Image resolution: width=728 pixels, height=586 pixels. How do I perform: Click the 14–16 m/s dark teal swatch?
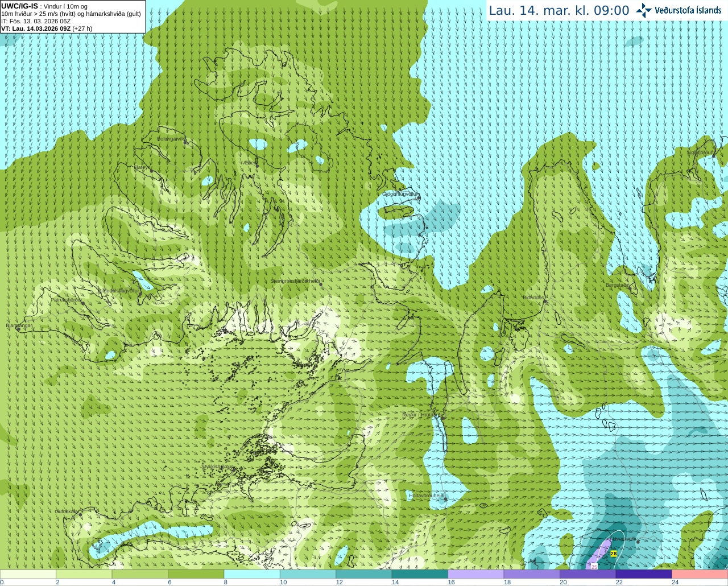pyautogui.click(x=420, y=574)
